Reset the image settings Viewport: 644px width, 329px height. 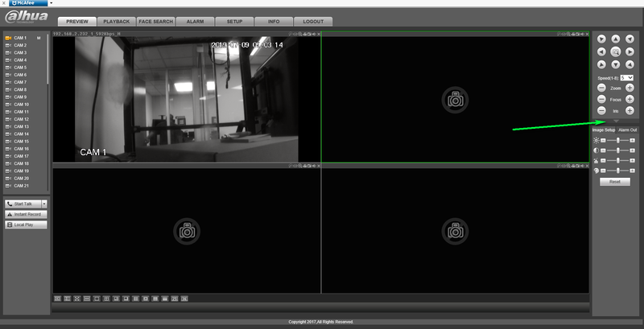click(x=615, y=182)
